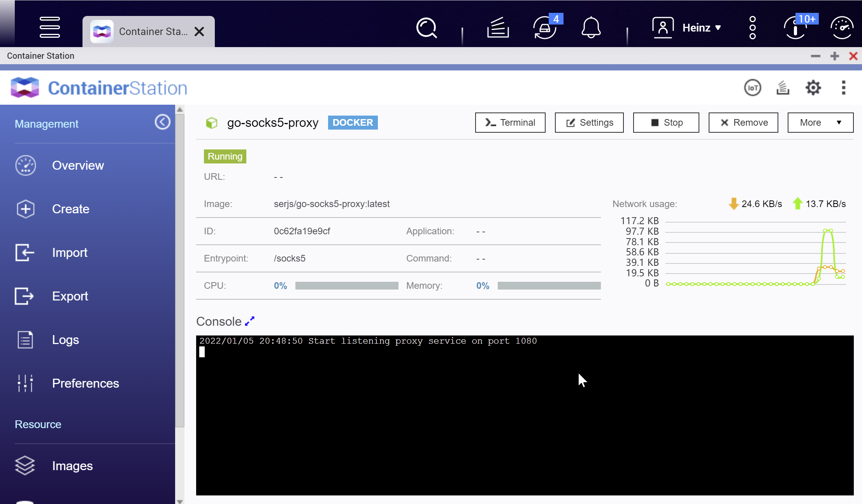The width and height of the screenshot is (862, 504).
Task: Expand the More dropdown button
Action: [x=820, y=123]
